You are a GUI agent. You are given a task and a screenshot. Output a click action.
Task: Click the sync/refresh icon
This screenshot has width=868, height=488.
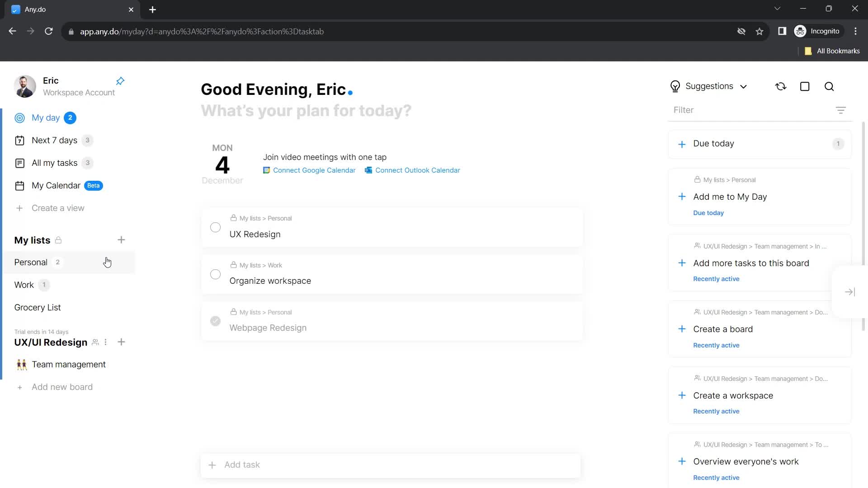point(781,86)
